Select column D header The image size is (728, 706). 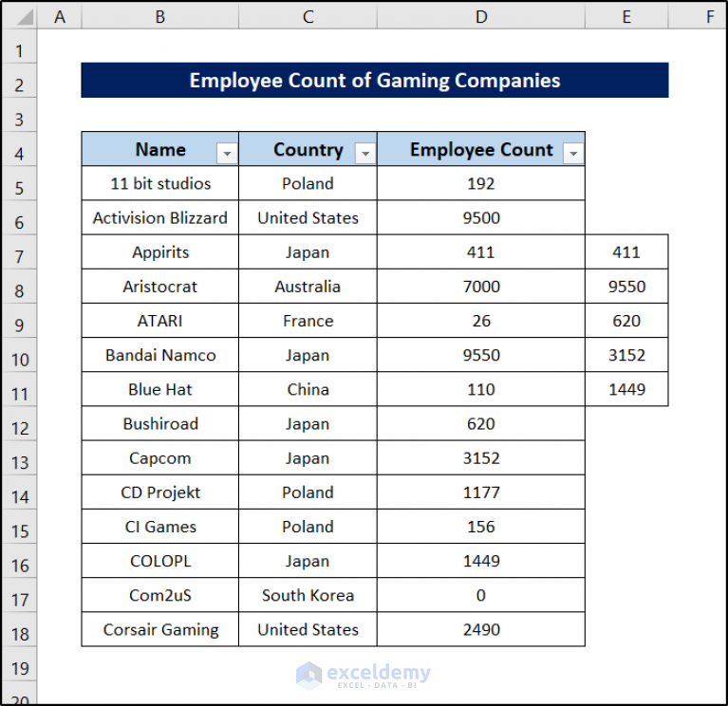pos(481,17)
